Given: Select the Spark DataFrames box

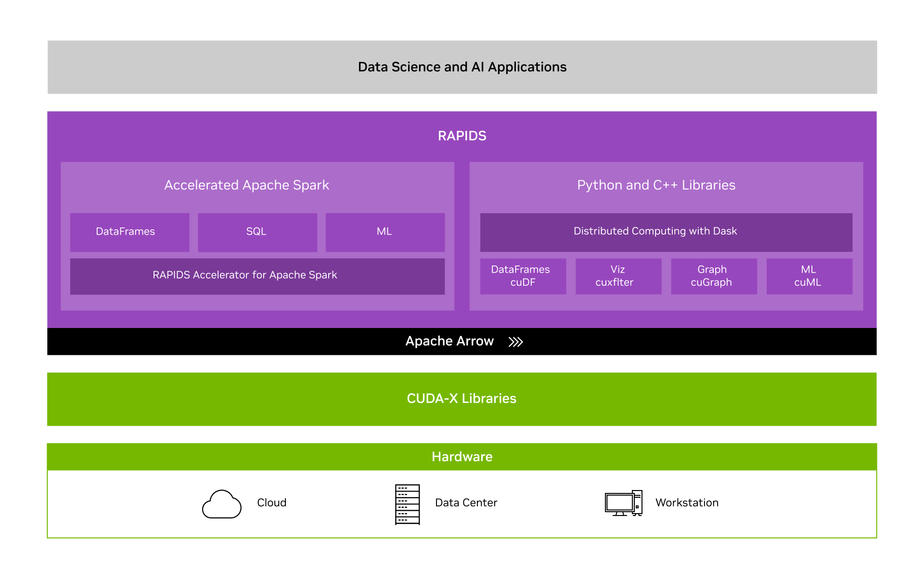Looking at the screenshot, I should [x=129, y=232].
